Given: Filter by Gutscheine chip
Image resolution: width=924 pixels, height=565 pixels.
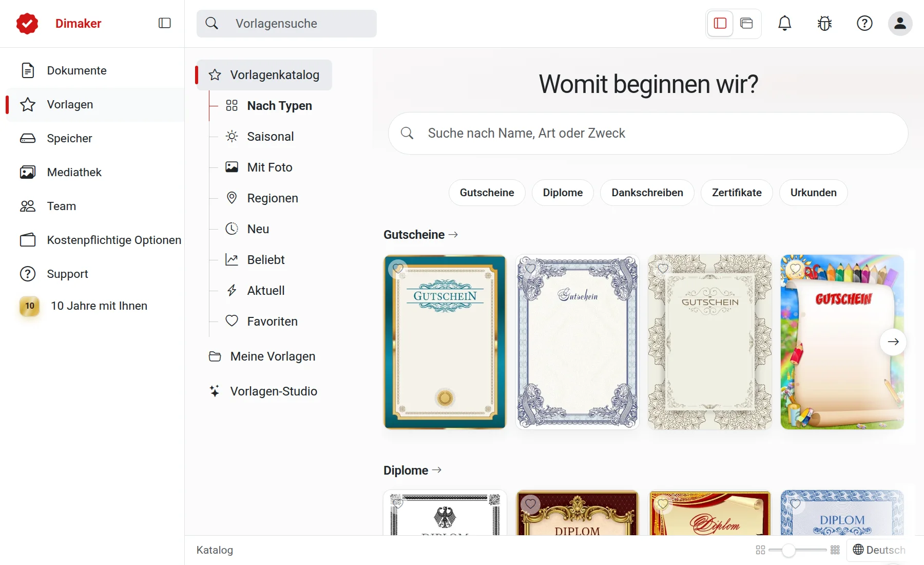Looking at the screenshot, I should coord(487,193).
